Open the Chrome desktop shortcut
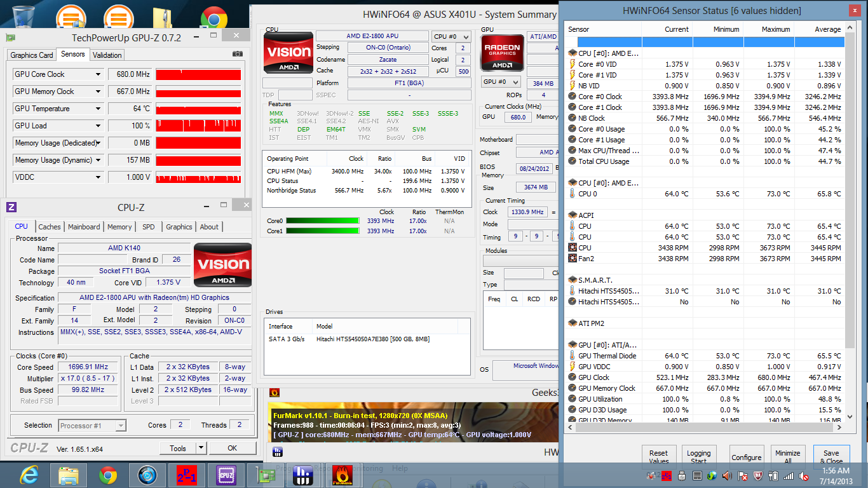The height and width of the screenshot is (488, 868). pyautogui.click(x=214, y=18)
